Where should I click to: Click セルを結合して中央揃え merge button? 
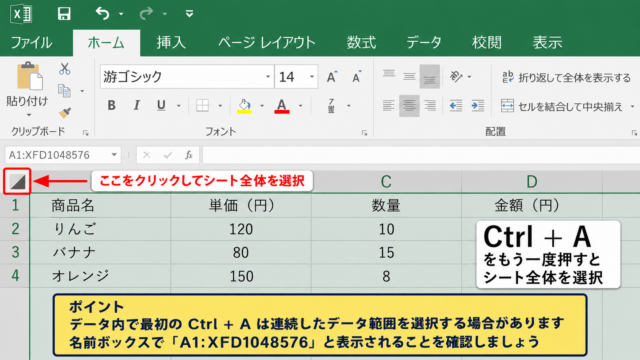tap(562, 106)
